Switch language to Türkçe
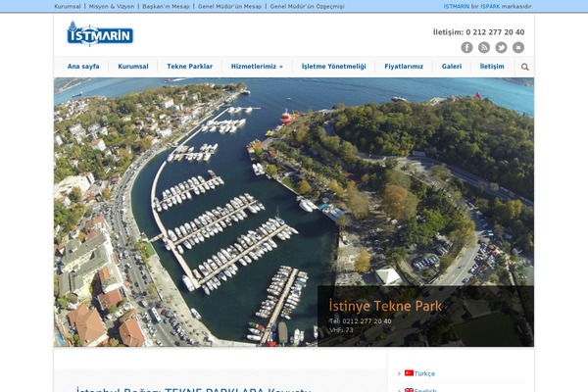Viewport: 588px width, 392px height. [424, 373]
